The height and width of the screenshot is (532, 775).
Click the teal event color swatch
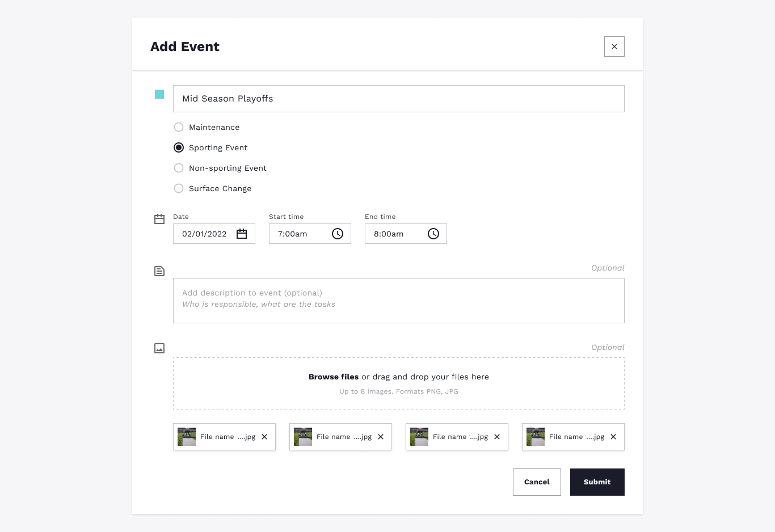coord(159,94)
